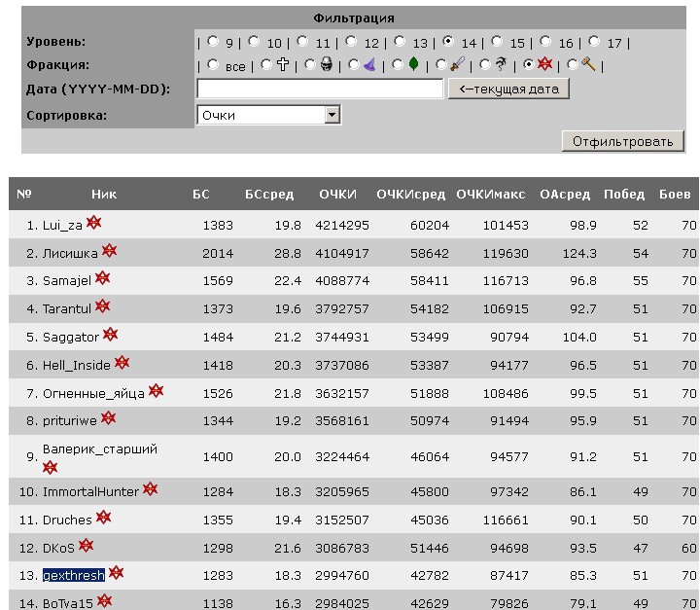Click the red star icon in filter row
Screen dimensions: 700x610
pos(544,64)
